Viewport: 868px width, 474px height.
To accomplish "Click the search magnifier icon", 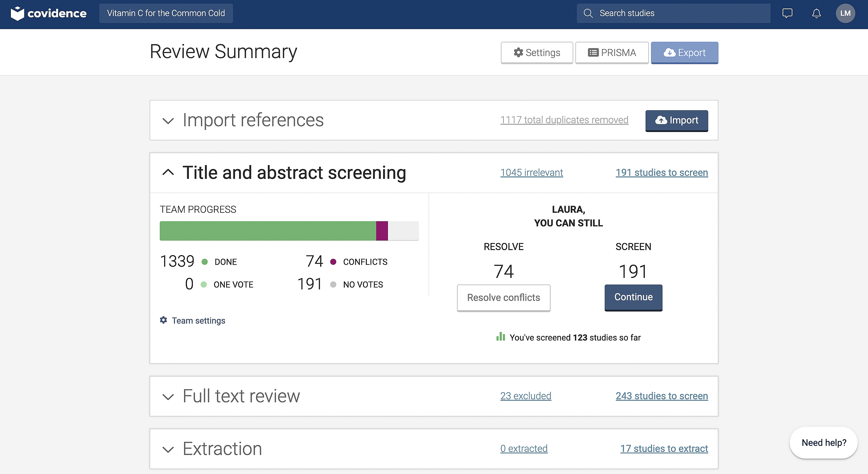I will (x=588, y=13).
